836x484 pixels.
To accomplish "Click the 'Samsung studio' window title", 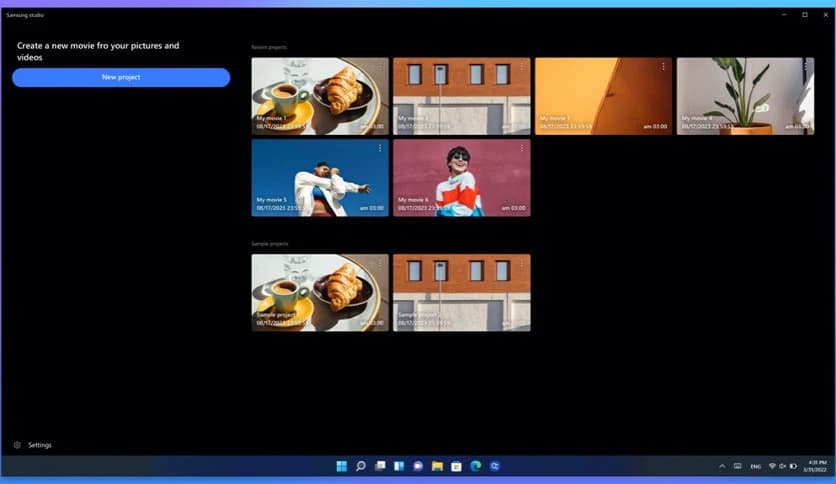I will point(25,15).
